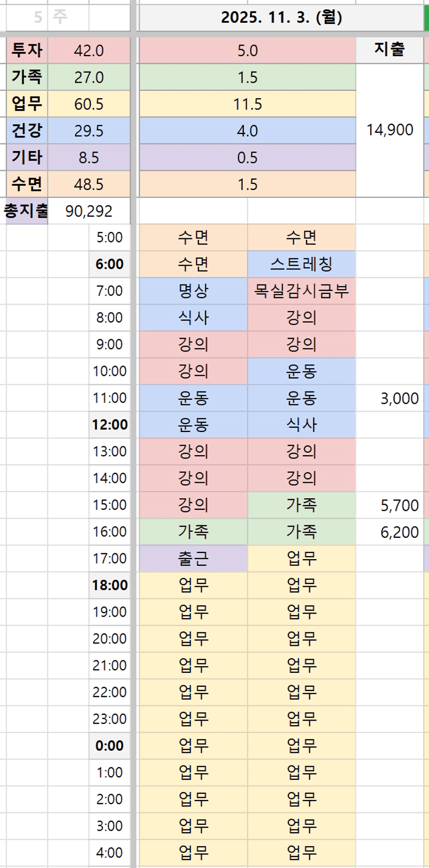Click the 목실감시금부 schedule cell
This screenshot has height=868, width=429.
coord(301,291)
